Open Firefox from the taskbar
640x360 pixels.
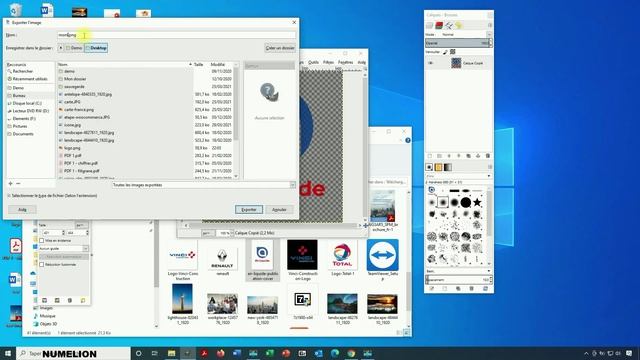coord(220,353)
